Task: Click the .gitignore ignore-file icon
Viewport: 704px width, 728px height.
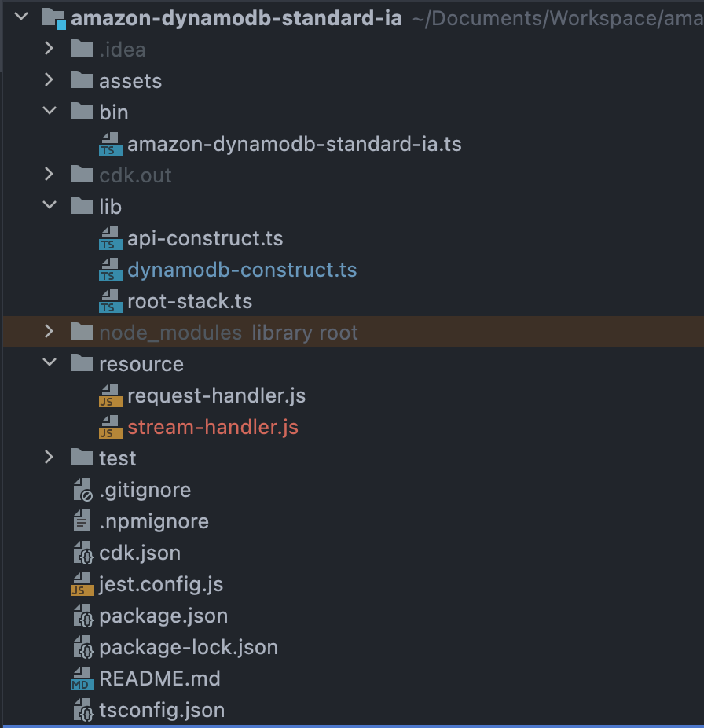Action: click(83, 491)
